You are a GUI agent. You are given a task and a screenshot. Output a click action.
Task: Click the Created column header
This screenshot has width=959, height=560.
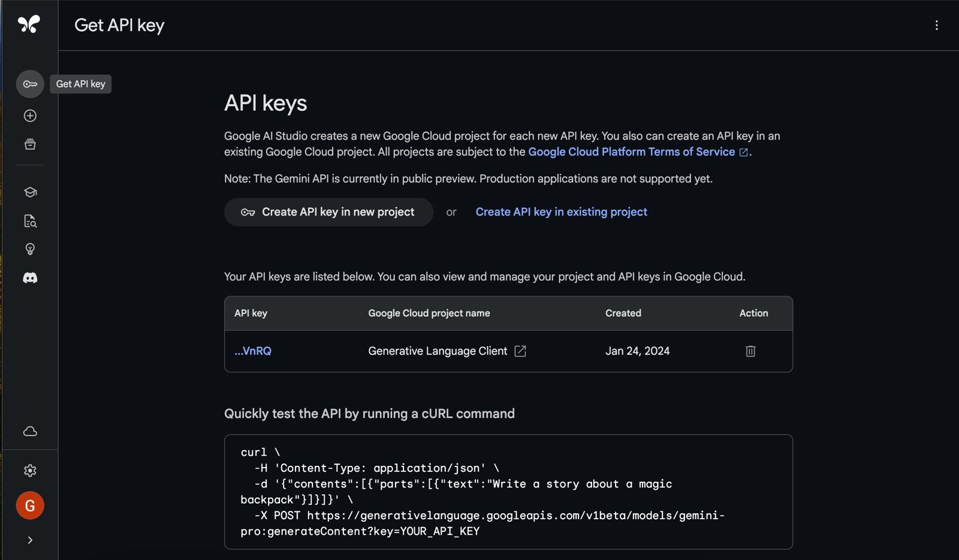pos(623,313)
